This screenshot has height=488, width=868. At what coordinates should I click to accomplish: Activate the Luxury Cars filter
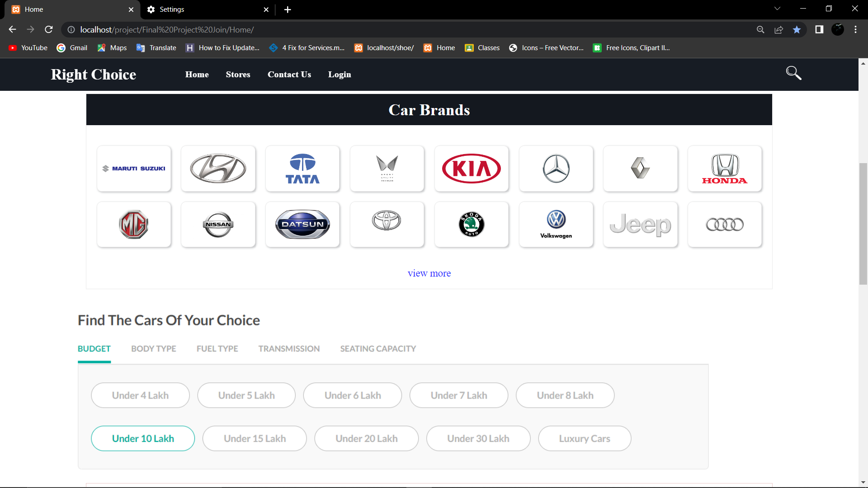click(x=585, y=438)
